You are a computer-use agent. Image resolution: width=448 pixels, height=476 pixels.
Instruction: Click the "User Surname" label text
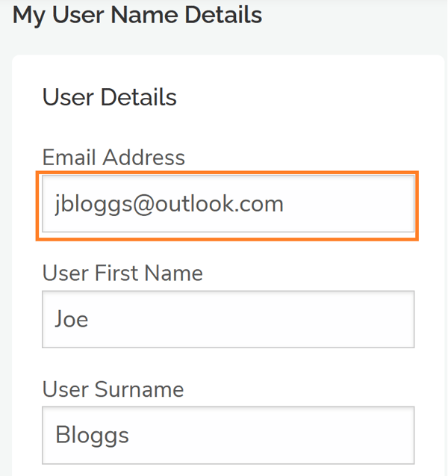[x=113, y=389]
